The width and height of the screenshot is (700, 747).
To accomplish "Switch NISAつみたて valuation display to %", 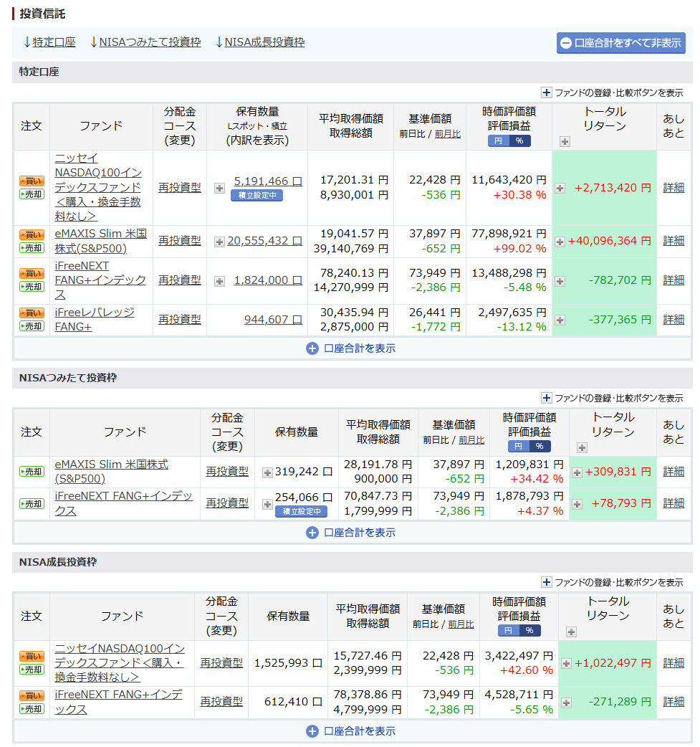I will click(540, 447).
